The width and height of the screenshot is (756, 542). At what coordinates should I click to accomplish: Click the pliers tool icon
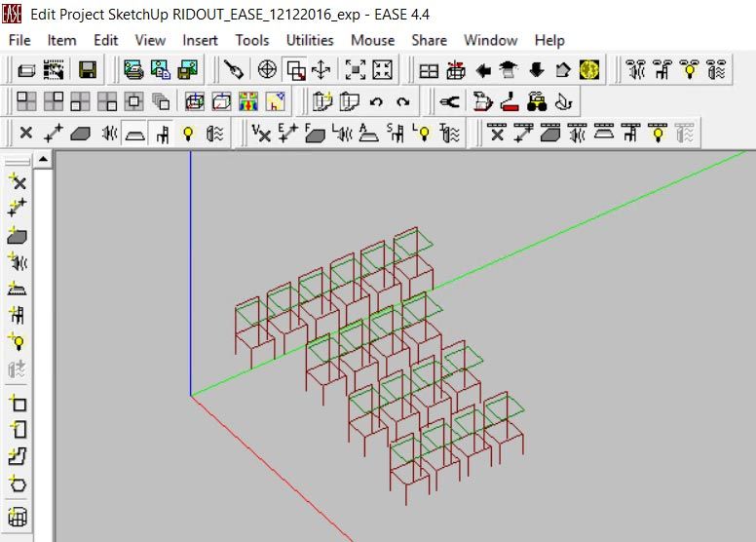pos(449,101)
